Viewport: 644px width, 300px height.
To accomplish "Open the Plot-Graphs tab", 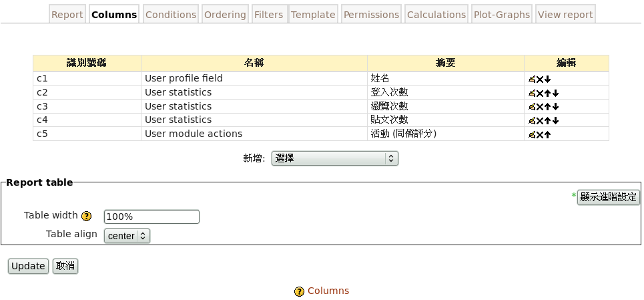I will (x=501, y=15).
